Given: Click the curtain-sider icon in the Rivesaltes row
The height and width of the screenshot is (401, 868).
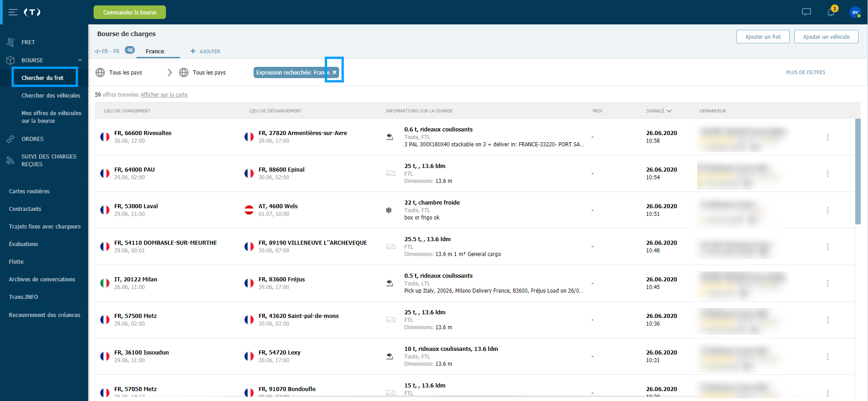Looking at the screenshot, I should coord(389,137).
